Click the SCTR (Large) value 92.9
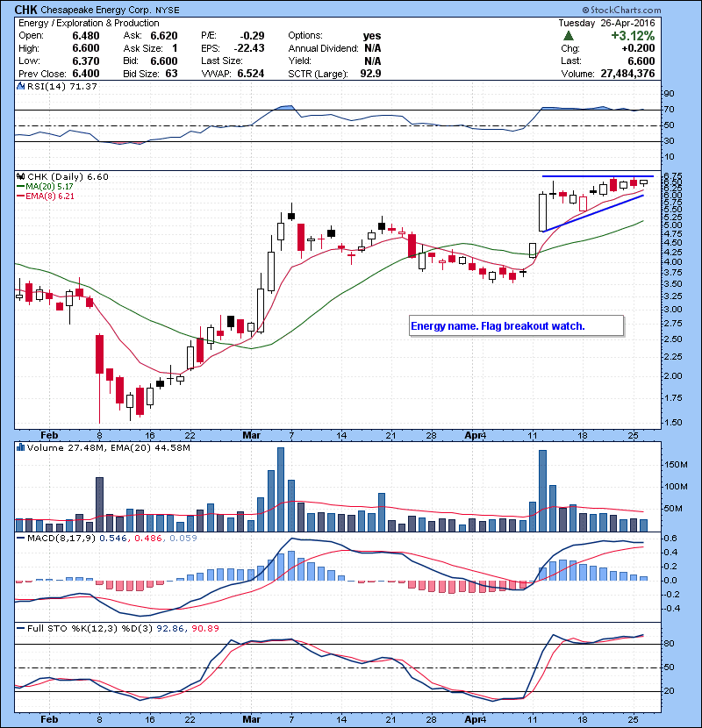Screen dimensions: 702x728 [x=371, y=74]
